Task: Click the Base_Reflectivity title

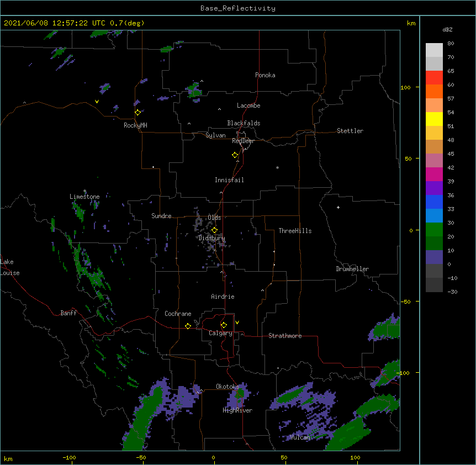Action: (238, 8)
